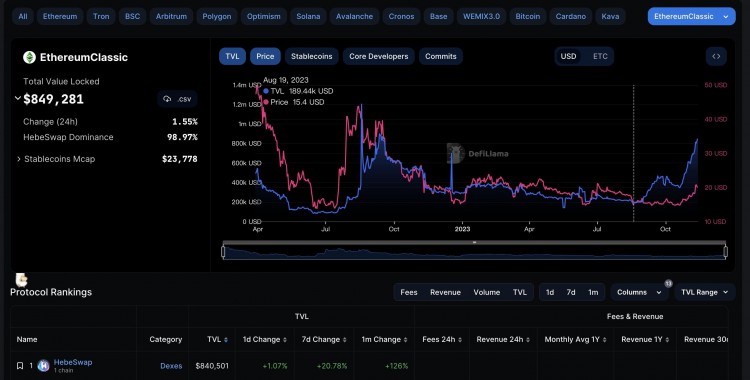Select the Polygon chain tab

(217, 16)
